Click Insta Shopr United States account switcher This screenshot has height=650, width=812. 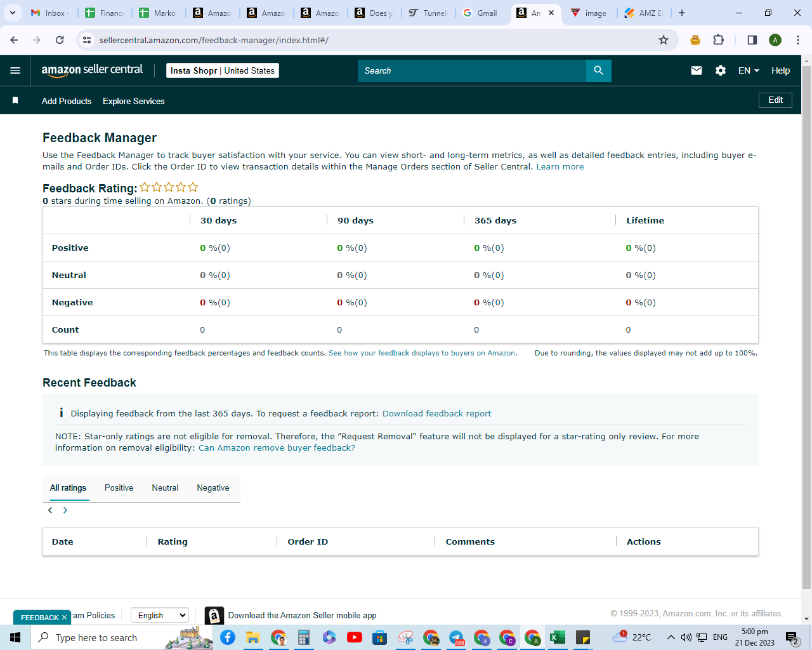[x=223, y=70]
